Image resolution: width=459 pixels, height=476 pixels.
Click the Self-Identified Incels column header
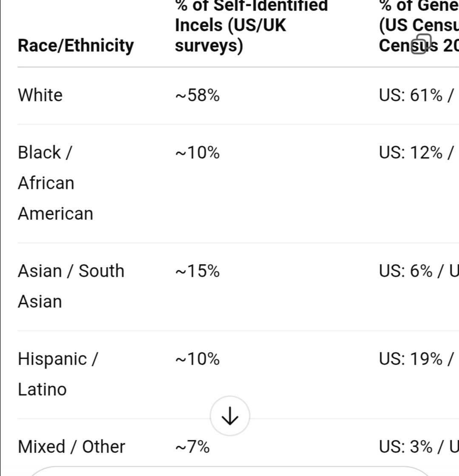[251, 25]
